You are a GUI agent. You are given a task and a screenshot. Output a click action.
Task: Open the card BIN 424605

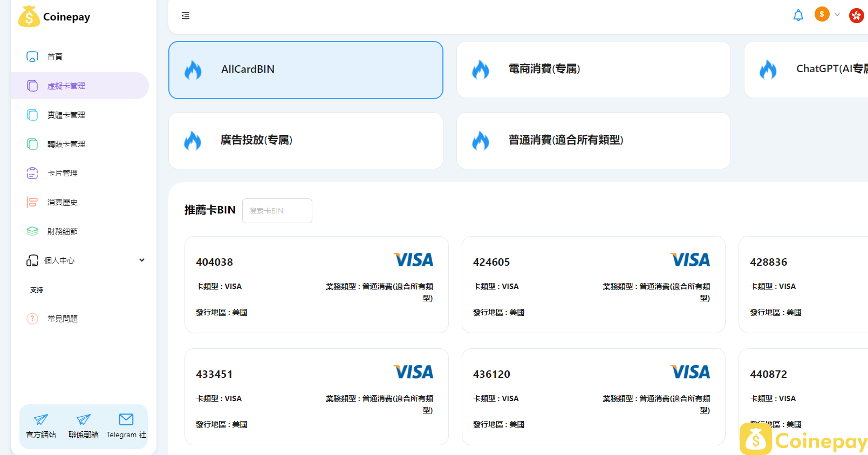click(593, 285)
